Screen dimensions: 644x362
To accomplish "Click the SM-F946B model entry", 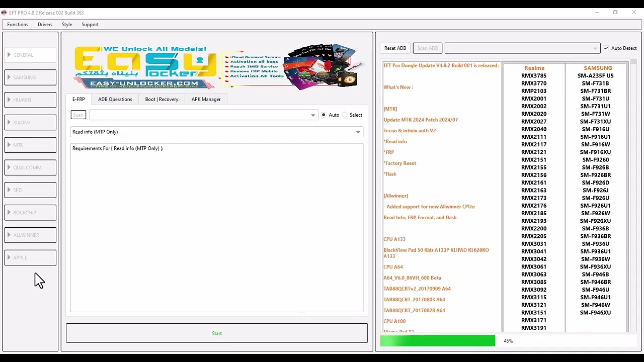I will tap(596, 275).
